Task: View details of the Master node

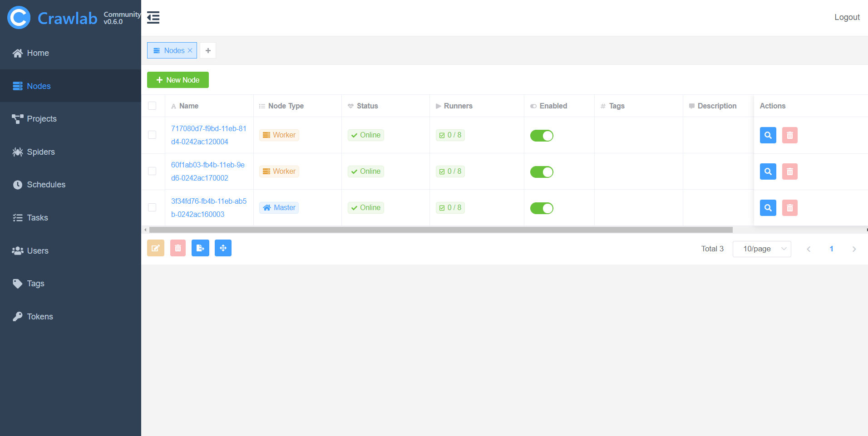Action: tap(768, 207)
